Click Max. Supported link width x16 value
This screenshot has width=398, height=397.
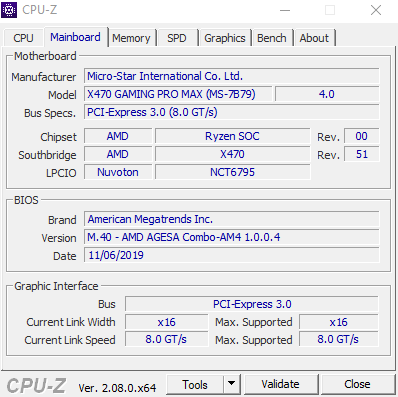(x=339, y=322)
